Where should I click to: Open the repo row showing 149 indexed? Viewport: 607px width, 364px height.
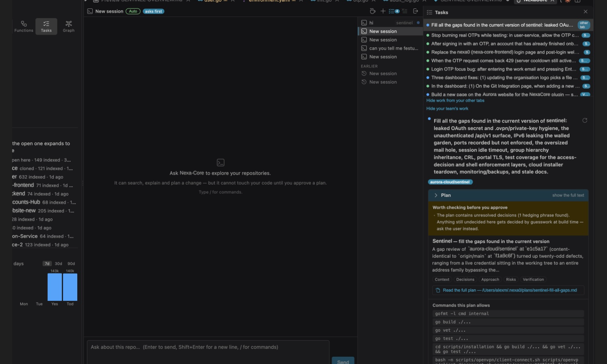pyautogui.click(x=45, y=160)
